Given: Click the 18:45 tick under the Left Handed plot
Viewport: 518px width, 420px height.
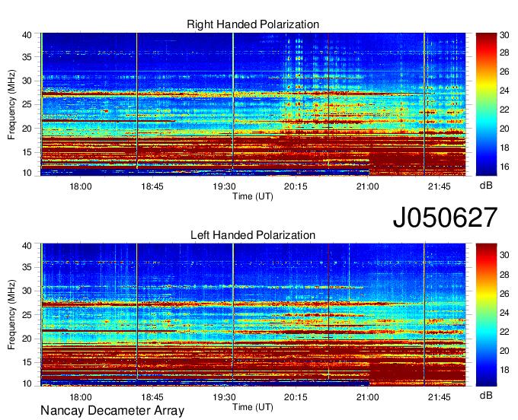Looking at the screenshot, I should pos(152,397).
